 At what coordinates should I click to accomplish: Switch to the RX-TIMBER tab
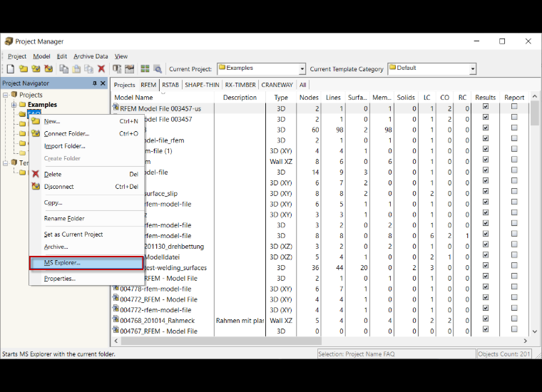[x=240, y=85]
